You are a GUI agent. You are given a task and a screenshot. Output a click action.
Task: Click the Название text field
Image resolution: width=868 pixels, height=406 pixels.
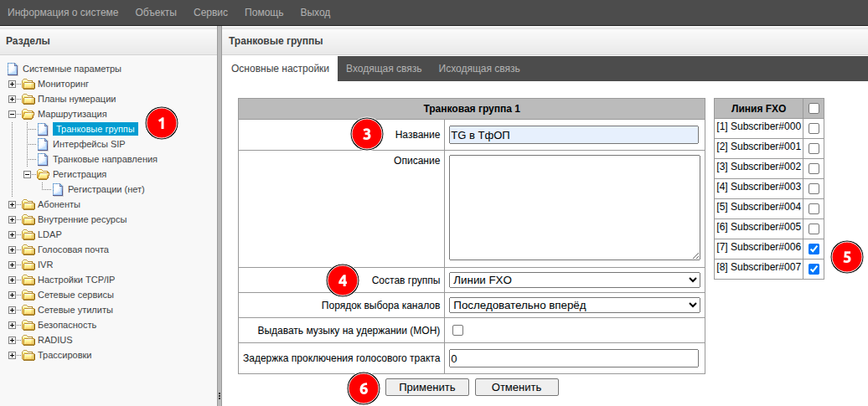click(x=574, y=135)
